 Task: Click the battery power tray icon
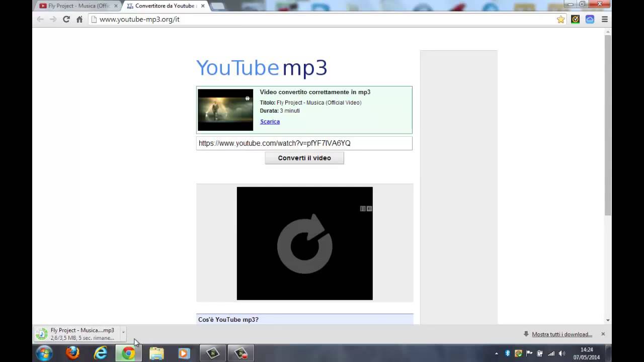click(540, 353)
